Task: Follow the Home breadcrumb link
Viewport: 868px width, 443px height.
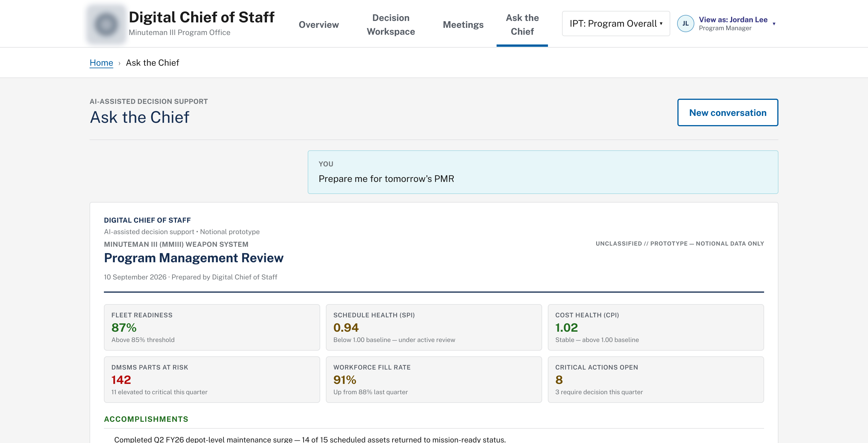Action: pos(101,63)
